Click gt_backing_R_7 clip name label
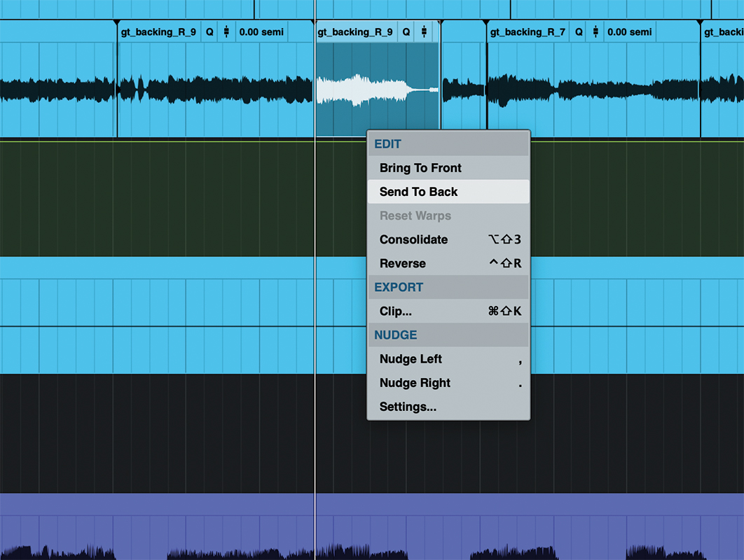 [x=528, y=31]
